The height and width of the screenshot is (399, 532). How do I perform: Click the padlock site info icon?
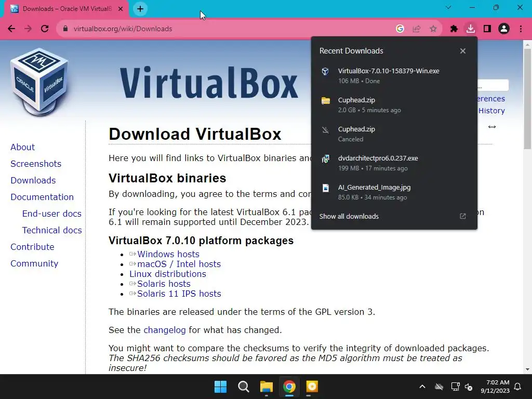click(65, 29)
